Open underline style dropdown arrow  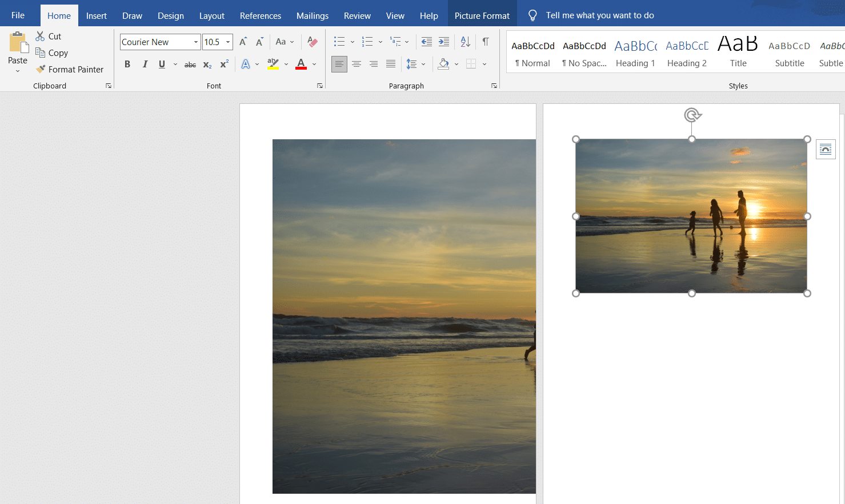[x=175, y=64]
